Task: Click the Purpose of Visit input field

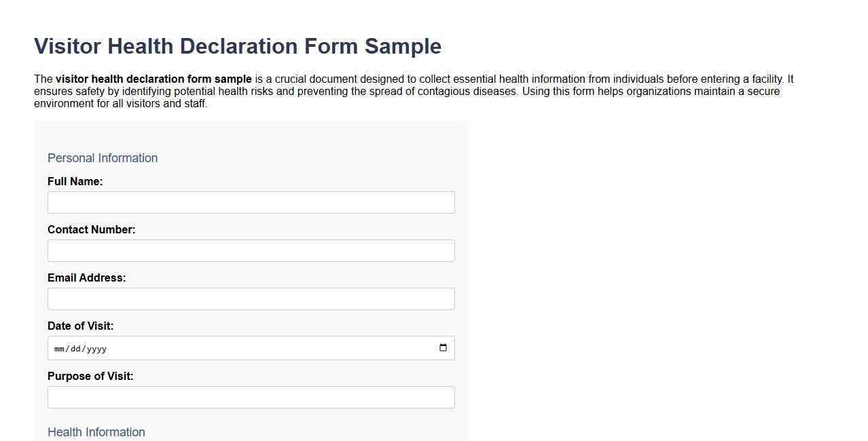Action: (251, 397)
